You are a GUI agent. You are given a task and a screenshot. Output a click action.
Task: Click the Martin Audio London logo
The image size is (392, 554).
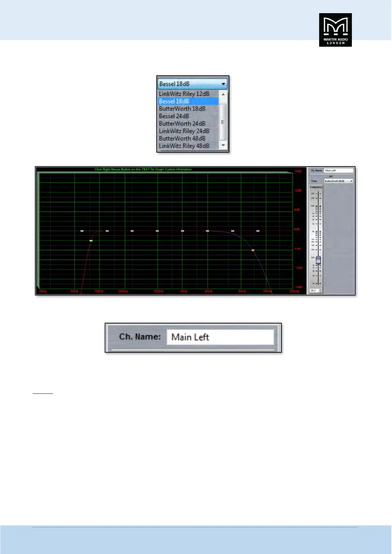(x=335, y=30)
